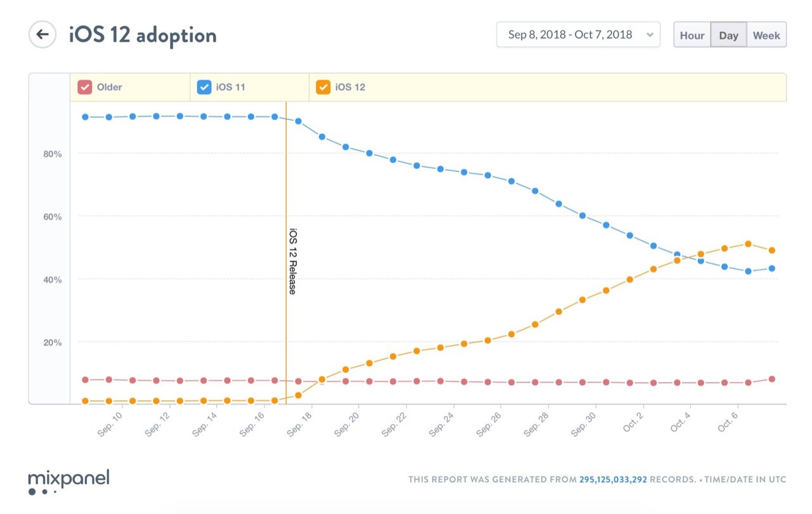Screen dimensions: 812x514
Task: Click the 295,125,033,292 records link
Action: tap(613, 480)
